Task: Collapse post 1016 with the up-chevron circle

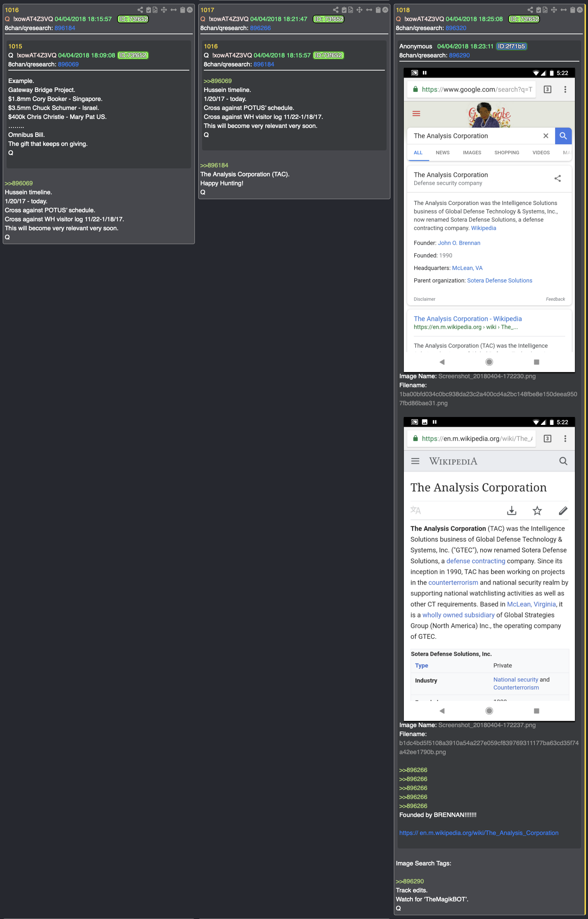Action: (190, 10)
